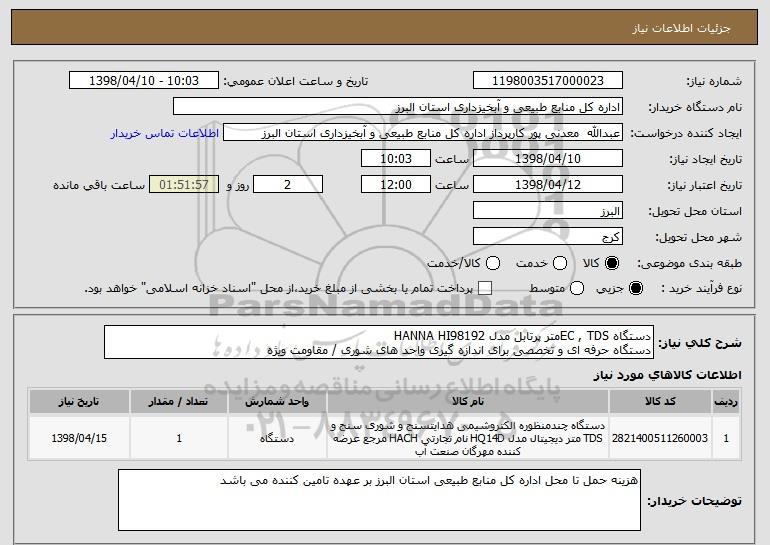Tick the اسناد خزانه اسلامی payment checkbox

485,288
